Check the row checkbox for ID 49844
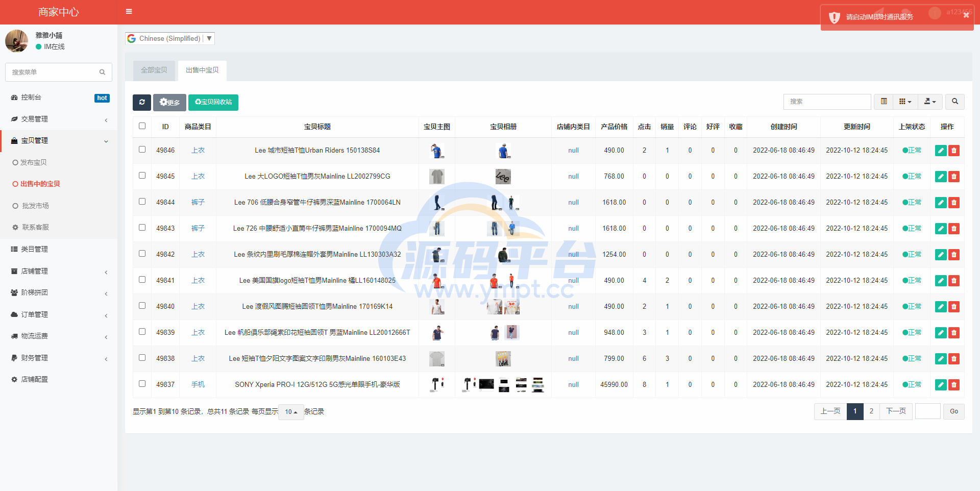The height and width of the screenshot is (491, 980). click(142, 202)
